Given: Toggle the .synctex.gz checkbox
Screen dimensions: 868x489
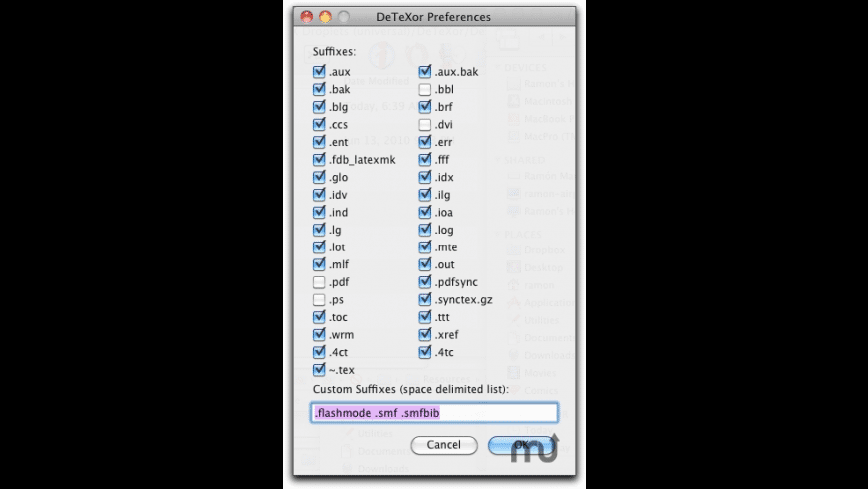Looking at the screenshot, I should (x=425, y=300).
